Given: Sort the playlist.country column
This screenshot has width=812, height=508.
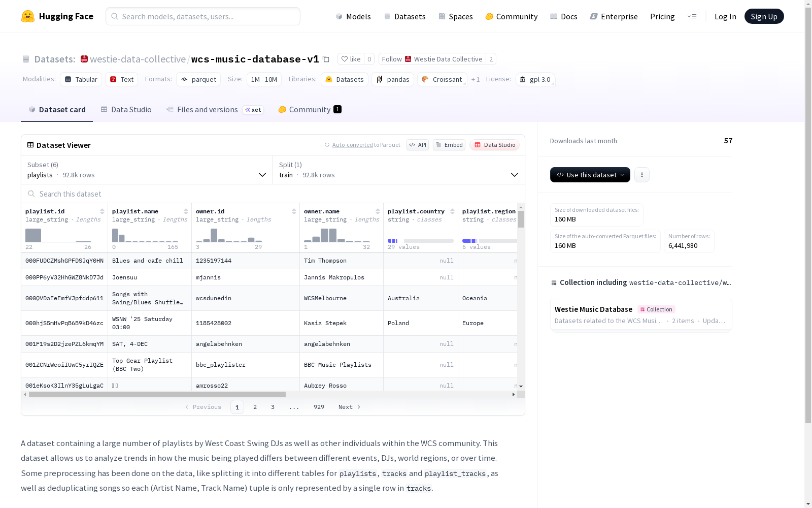Looking at the screenshot, I should click(452, 211).
